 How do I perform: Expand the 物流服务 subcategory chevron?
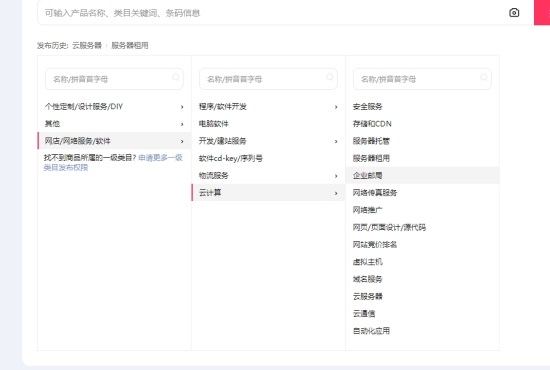point(336,176)
